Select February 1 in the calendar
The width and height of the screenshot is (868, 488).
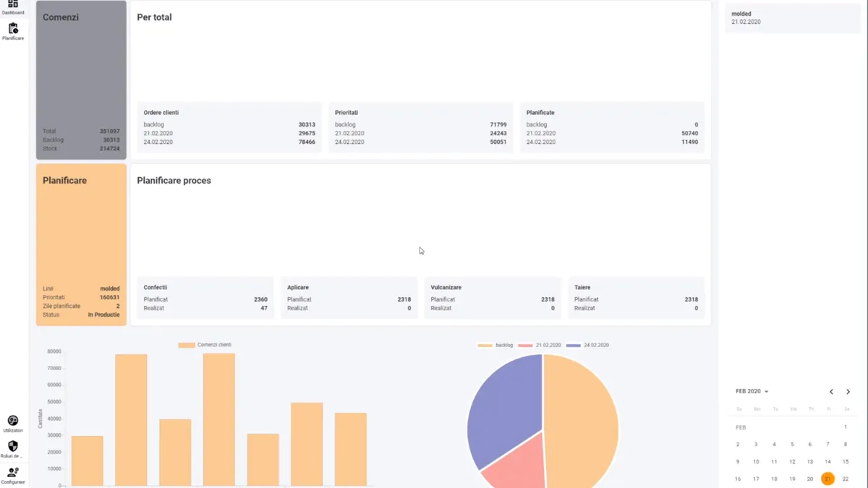pos(846,427)
